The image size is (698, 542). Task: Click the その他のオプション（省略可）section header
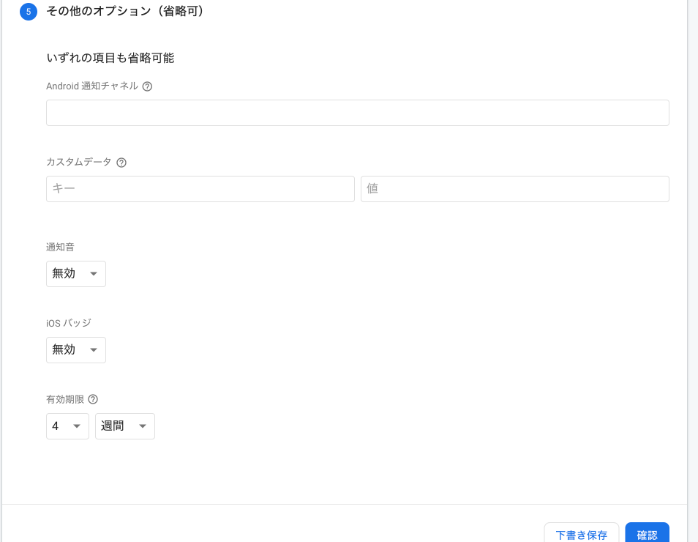coord(125,11)
